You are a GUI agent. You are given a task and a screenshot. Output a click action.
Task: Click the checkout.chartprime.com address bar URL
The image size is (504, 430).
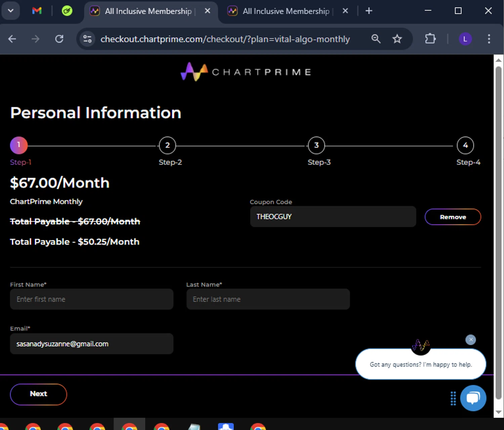pyautogui.click(x=225, y=39)
